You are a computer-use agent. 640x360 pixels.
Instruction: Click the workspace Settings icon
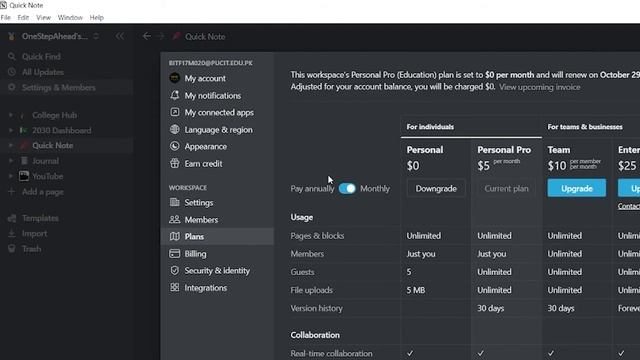[x=175, y=202]
